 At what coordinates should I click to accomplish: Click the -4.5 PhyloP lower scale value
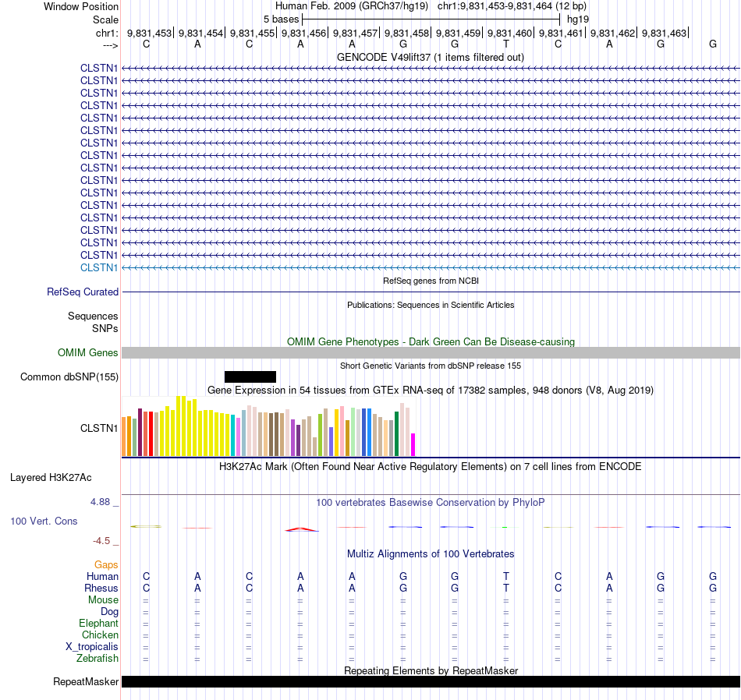pyautogui.click(x=101, y=541)
